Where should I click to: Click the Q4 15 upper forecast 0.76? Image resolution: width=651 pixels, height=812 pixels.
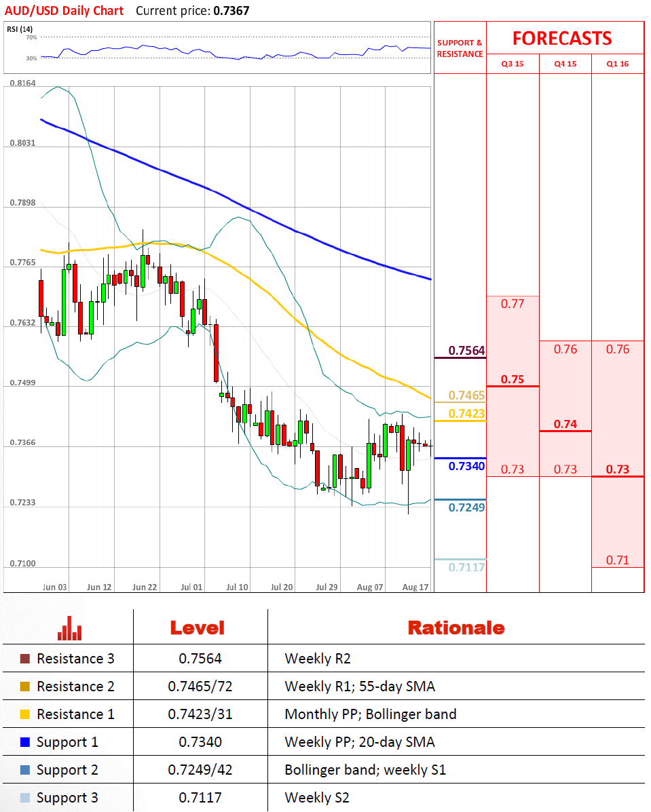(x=565, y=349)
